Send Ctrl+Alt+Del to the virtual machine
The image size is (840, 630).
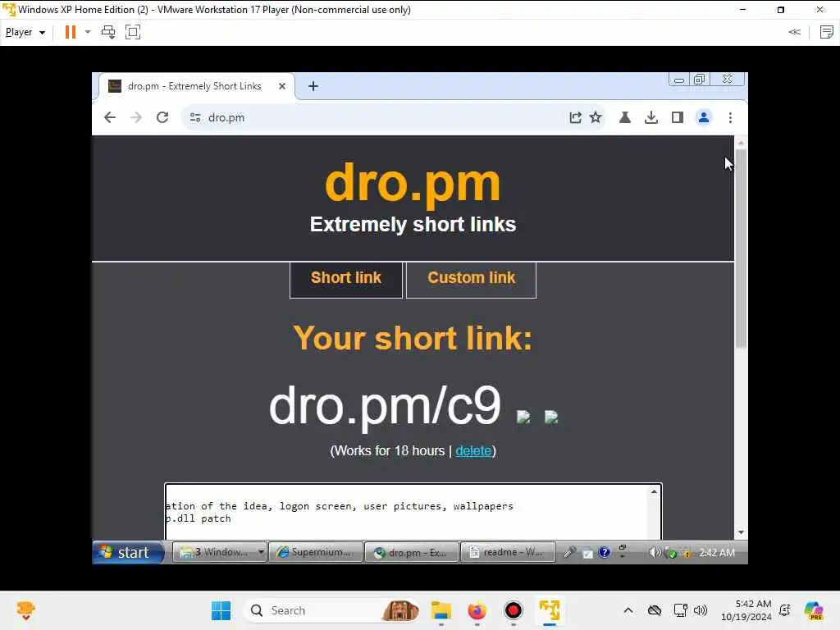108,32
